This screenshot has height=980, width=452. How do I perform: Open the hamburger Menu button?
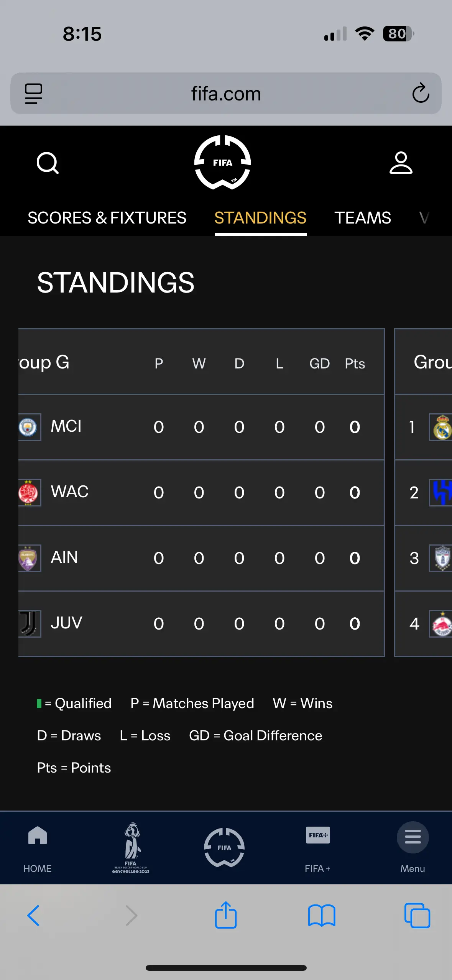click(x=413, y=848)
